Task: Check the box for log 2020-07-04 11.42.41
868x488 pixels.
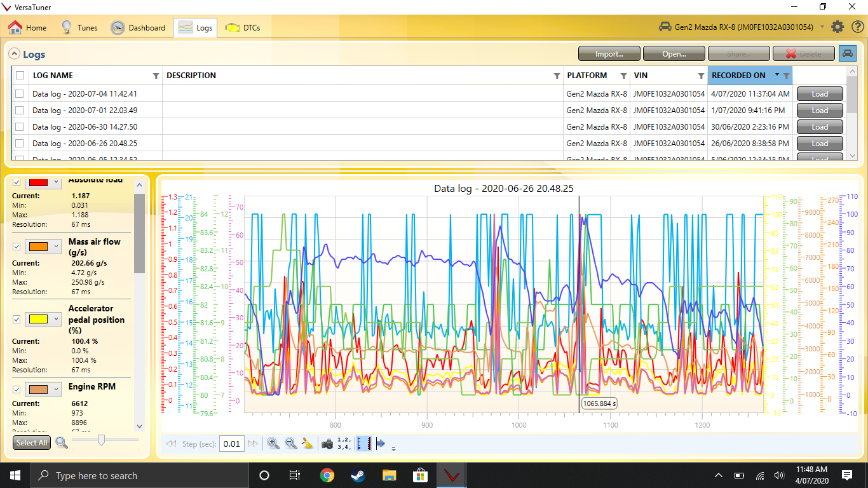Action: click(x=20, y=94)
